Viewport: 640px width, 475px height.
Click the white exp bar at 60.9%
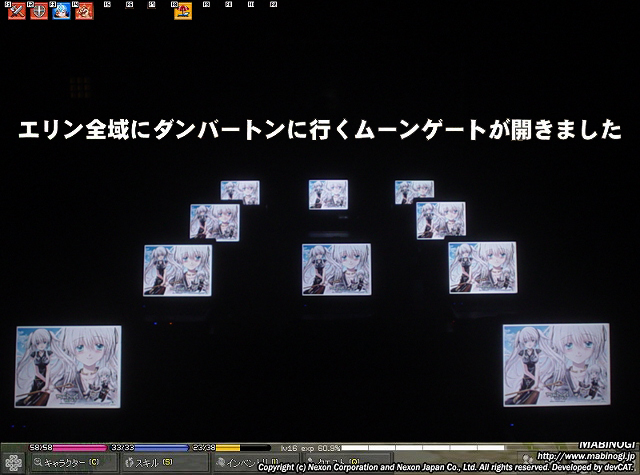[x=422, y=448]
